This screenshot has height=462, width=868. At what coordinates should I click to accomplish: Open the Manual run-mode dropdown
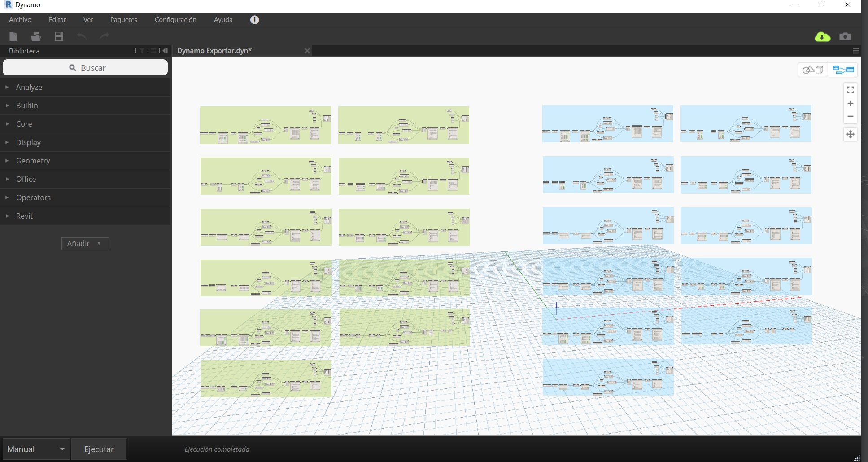coord(36,449)
